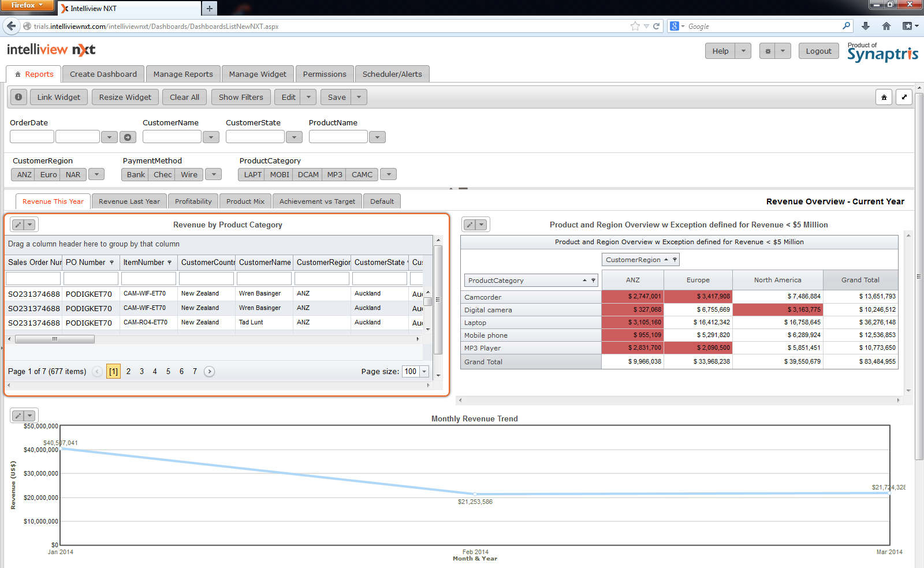Toggle the Wire PaymentMethod filter

click(189, 174)
